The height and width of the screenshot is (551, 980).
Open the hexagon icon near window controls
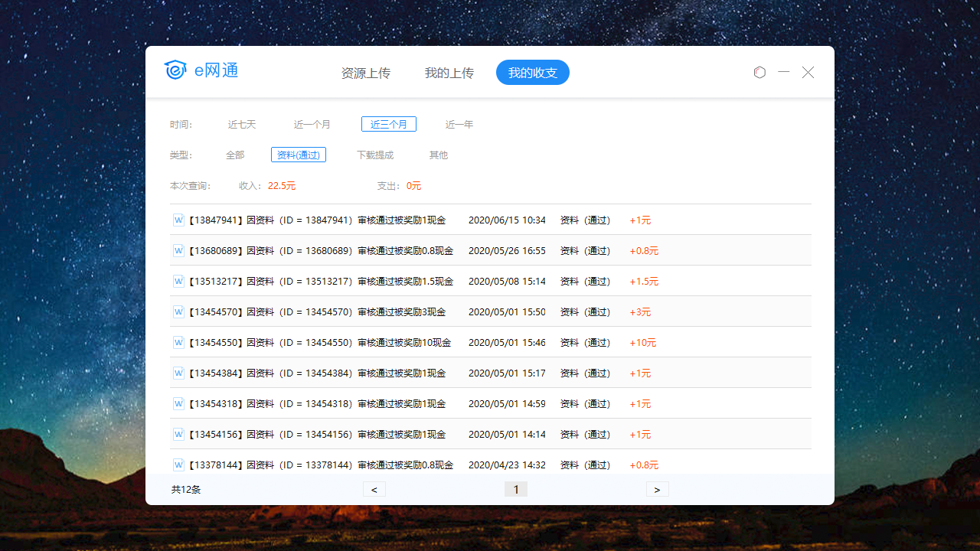759,72
